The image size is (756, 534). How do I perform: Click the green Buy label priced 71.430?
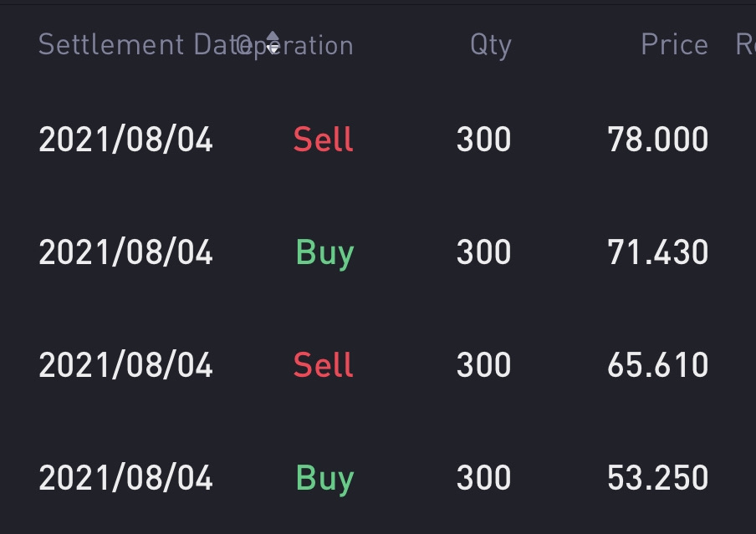point(324,252)
